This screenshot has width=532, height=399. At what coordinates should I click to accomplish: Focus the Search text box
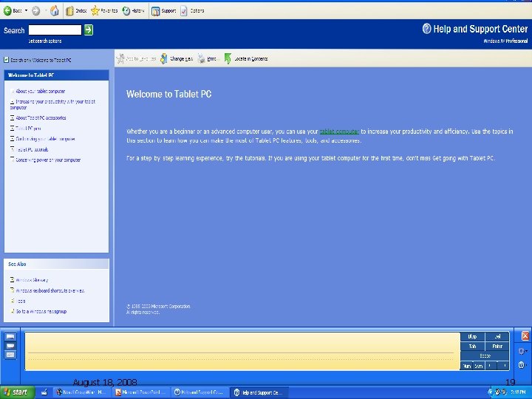pyautogui.click(x=55, y=30)
